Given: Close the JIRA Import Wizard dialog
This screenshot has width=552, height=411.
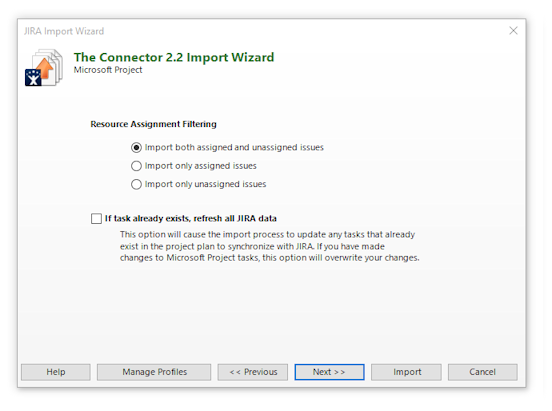Looking at the screenshot, I should point(513,31).
